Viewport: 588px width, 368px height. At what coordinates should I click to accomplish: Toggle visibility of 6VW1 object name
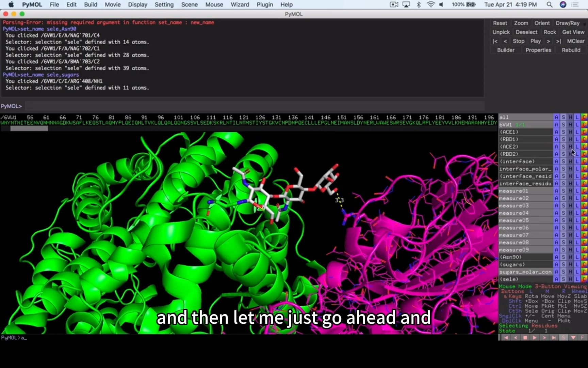(525, 124)
